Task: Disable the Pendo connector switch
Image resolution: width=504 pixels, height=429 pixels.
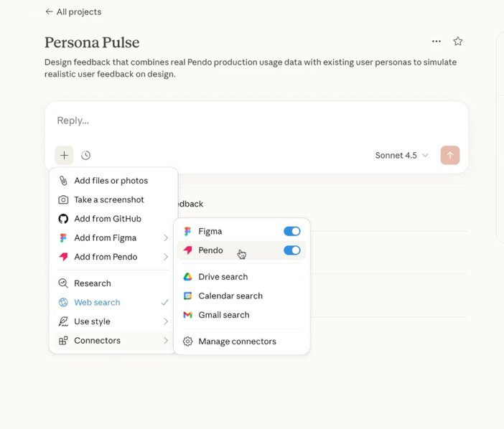Action: (291, 250)
